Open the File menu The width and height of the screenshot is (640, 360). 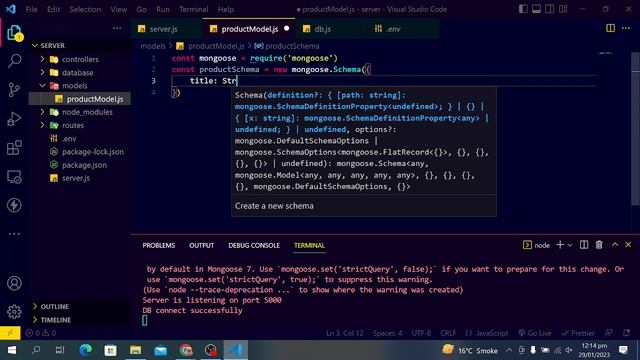(31, 9)
